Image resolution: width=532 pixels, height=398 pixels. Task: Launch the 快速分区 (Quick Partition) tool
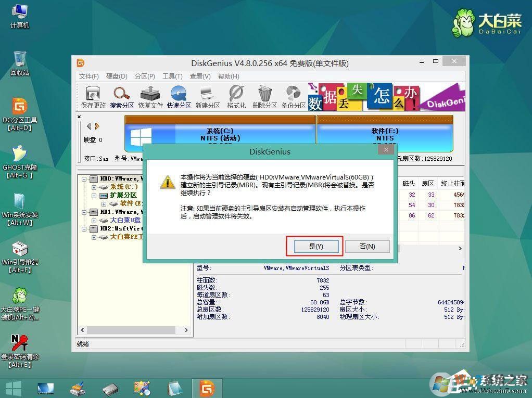tap(179, 96)
